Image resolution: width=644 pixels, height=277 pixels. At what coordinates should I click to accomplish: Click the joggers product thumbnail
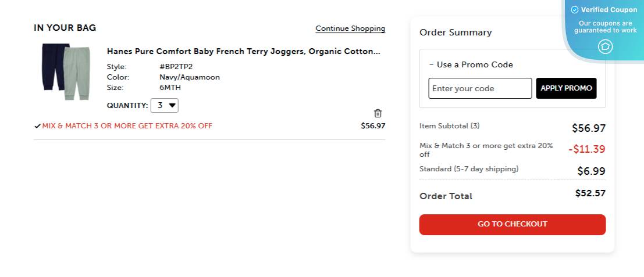tap(66, 71)
